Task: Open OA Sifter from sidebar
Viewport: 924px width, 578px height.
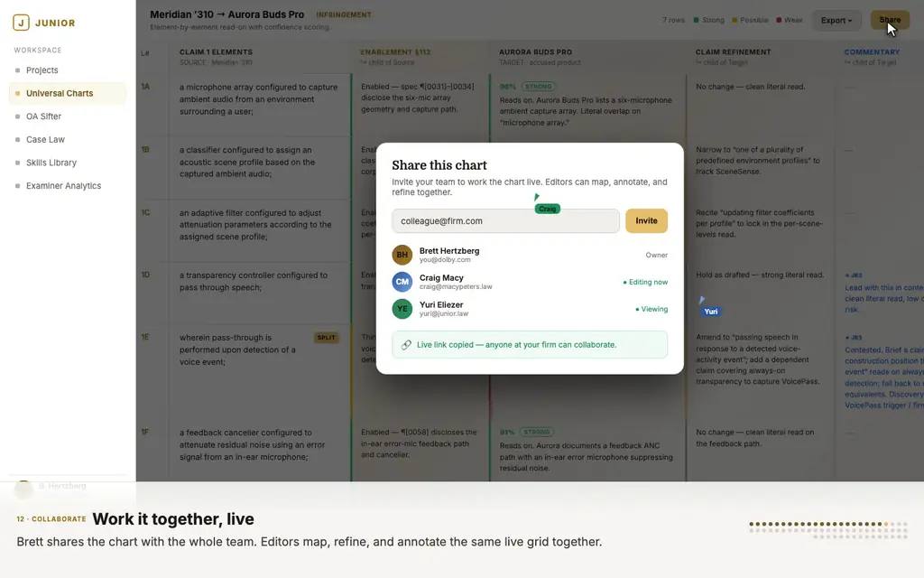Action: (43, 117)
